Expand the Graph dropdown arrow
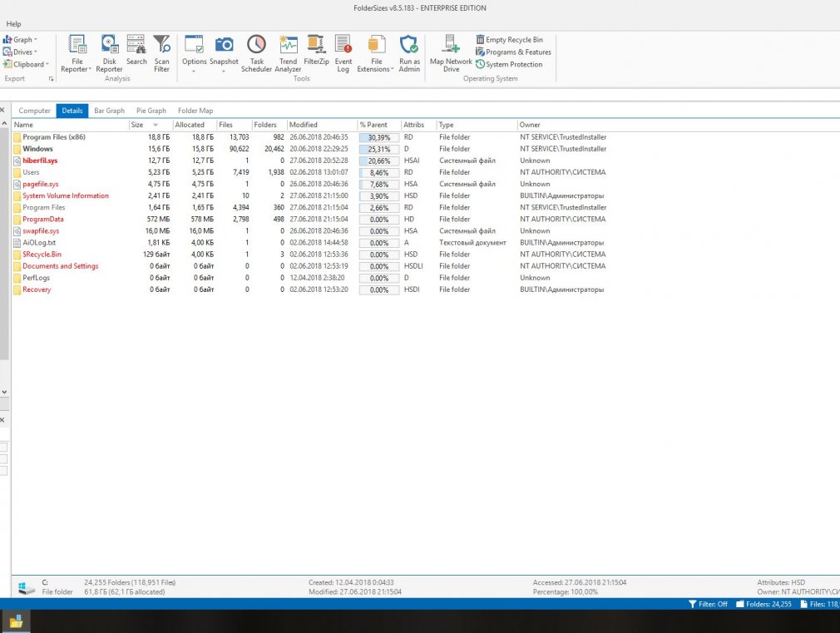This screenshot has height=633, width=840. tap(36, 40)
